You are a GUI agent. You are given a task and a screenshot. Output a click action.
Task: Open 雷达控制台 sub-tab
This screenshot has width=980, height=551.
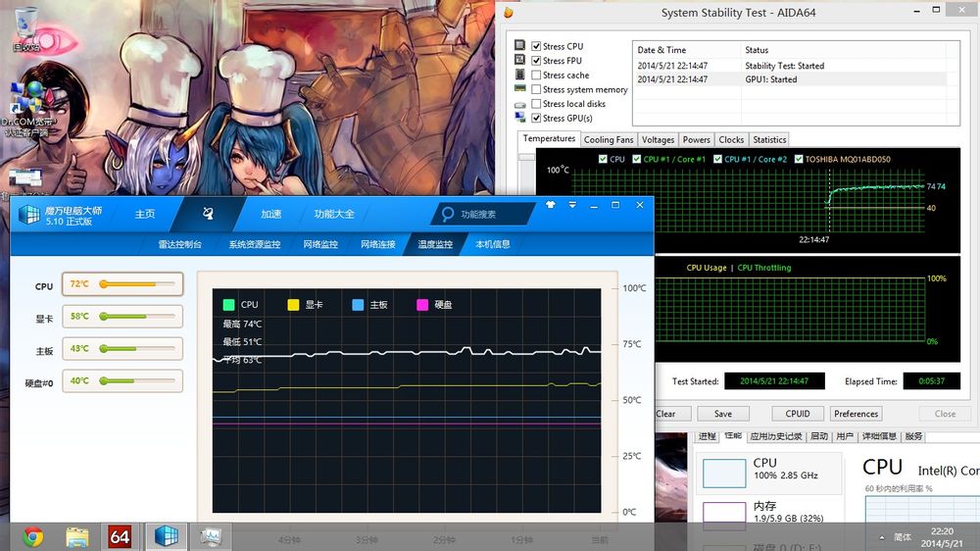180,244
